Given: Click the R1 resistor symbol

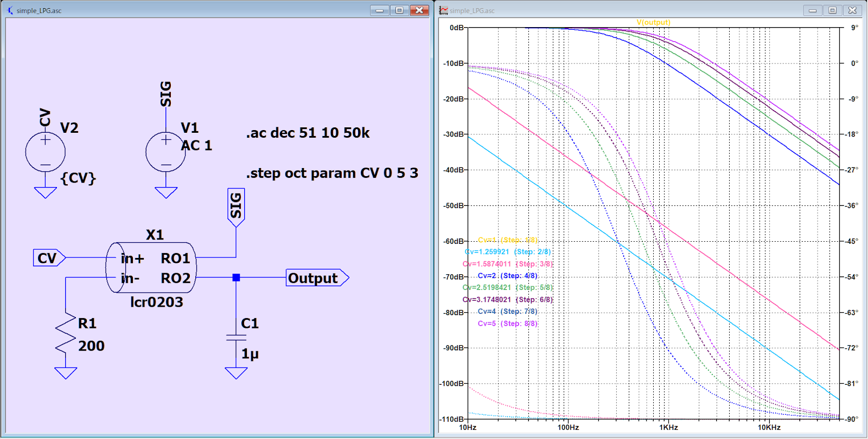Looking at the screenshot, I should (66, 333).
